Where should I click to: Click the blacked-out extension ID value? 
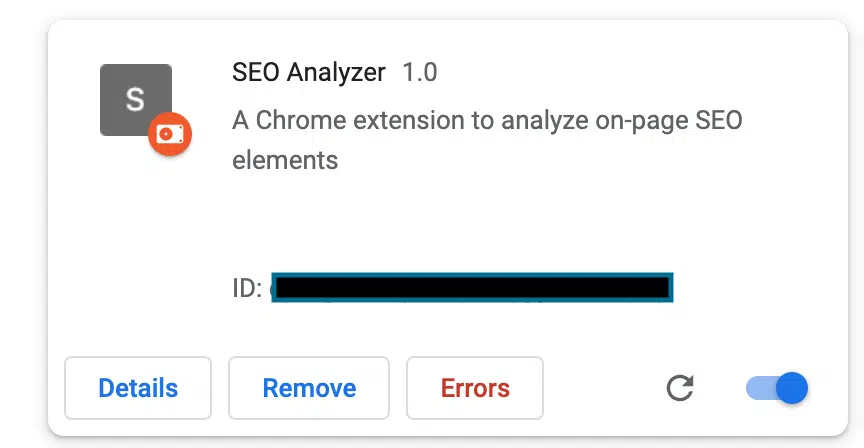pyautogui.click(x=470, y=287)
